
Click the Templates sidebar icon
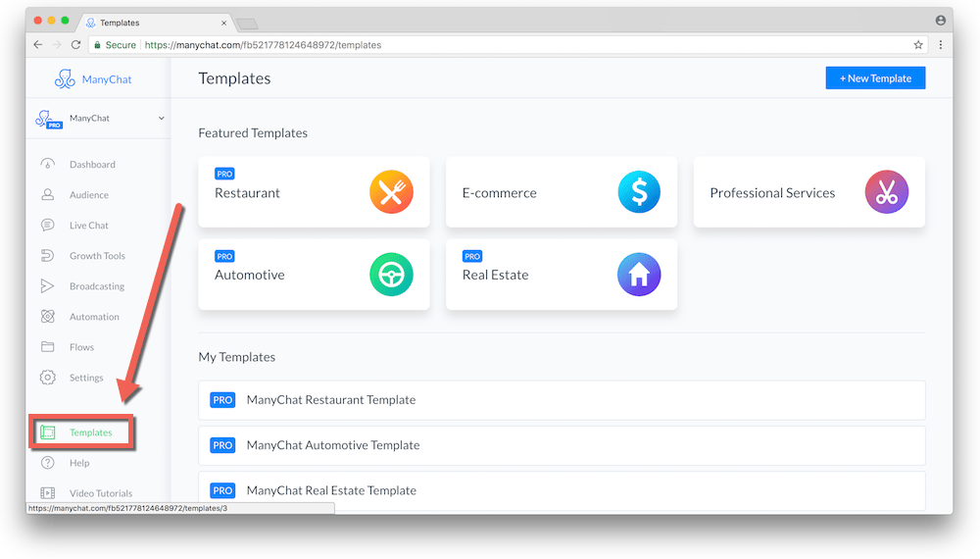tap(47, 432)
